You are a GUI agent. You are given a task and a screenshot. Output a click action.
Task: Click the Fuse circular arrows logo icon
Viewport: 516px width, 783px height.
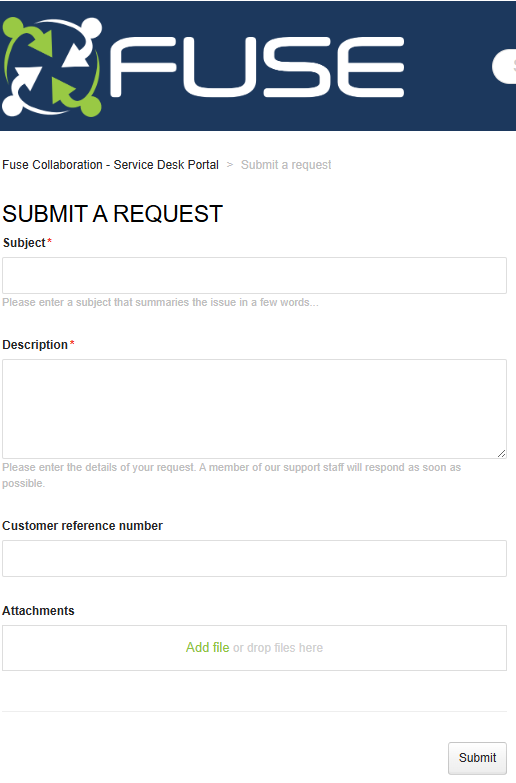tap(52, 67)
